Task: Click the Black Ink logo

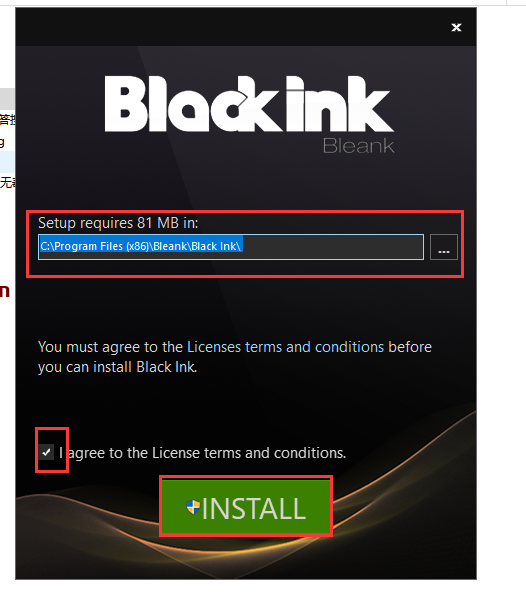Action: (249, 104)
